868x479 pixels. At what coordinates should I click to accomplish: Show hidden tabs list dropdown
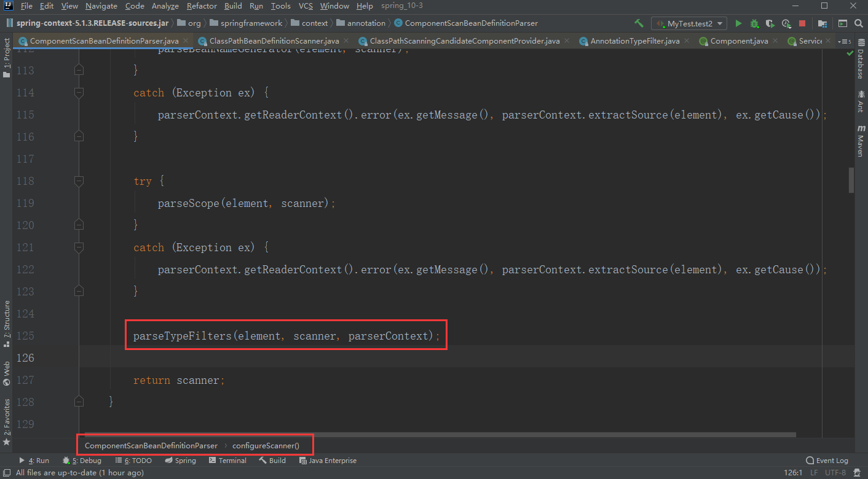click(845, 41)
